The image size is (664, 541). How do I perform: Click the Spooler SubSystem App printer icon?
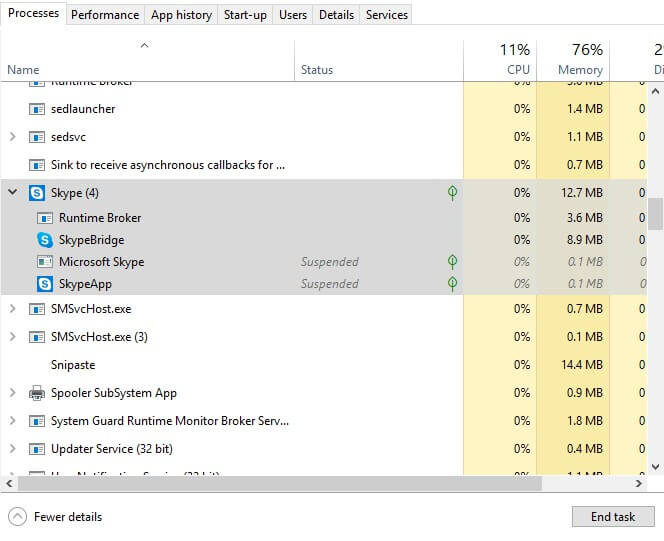37,393
